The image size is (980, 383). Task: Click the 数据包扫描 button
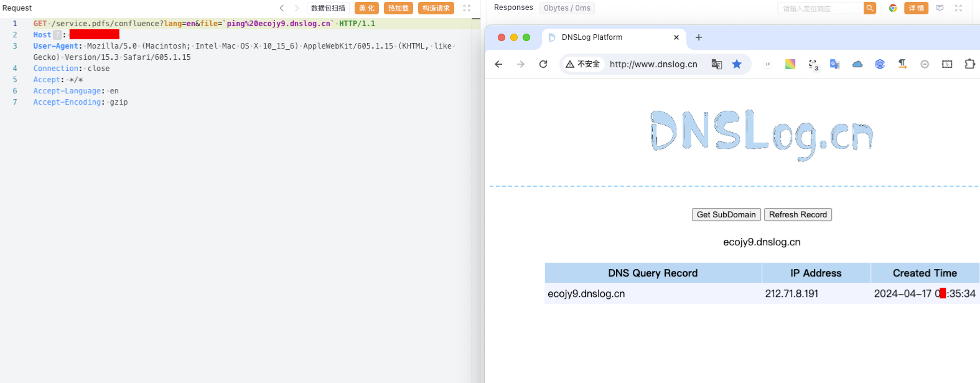pos(328,8)
